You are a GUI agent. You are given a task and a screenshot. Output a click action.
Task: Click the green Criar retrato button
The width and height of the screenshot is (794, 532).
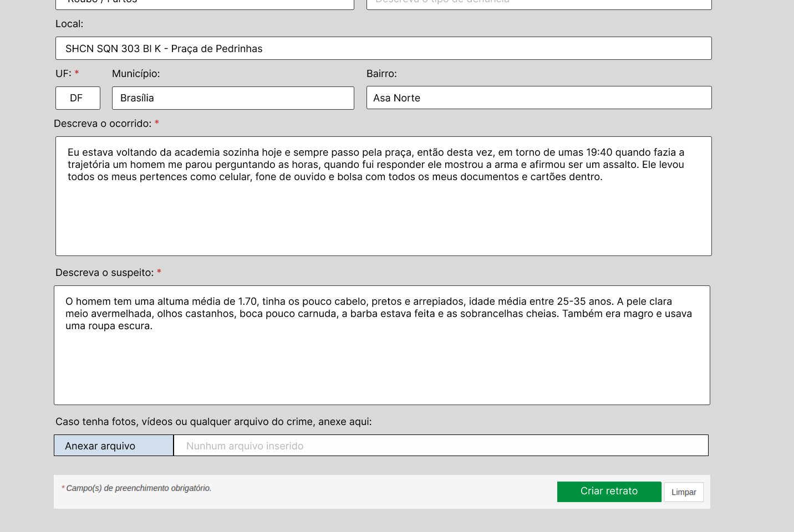609,492
